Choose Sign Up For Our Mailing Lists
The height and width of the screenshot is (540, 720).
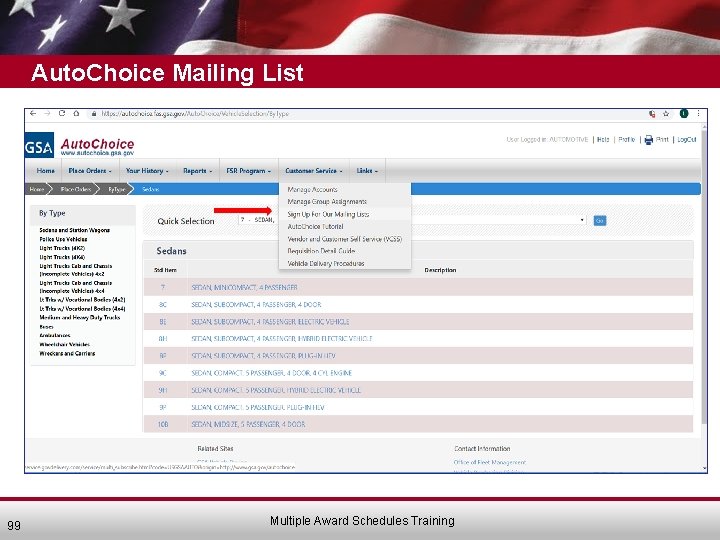pyautogui.click(x=328, y=214)
